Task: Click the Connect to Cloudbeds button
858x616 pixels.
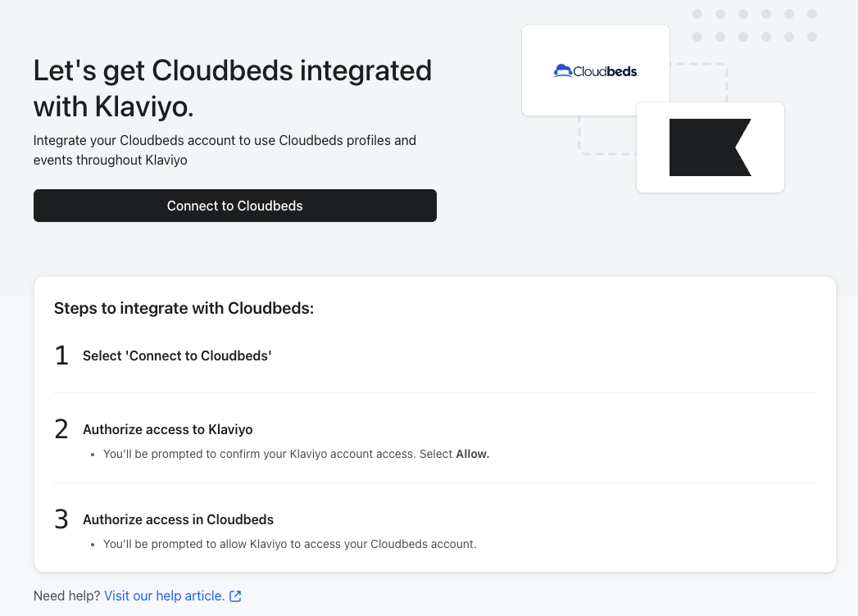Action: (x=234, y=206)
